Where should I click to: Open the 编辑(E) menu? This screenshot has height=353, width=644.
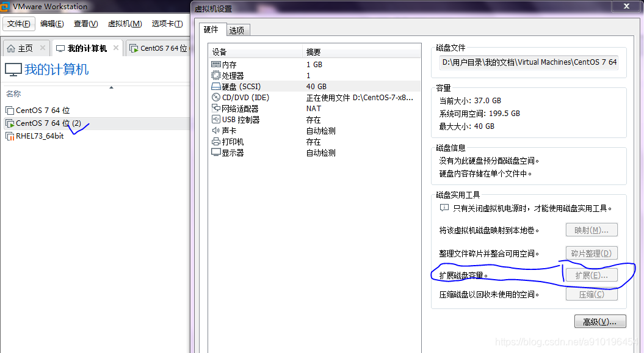coord(52,24)
